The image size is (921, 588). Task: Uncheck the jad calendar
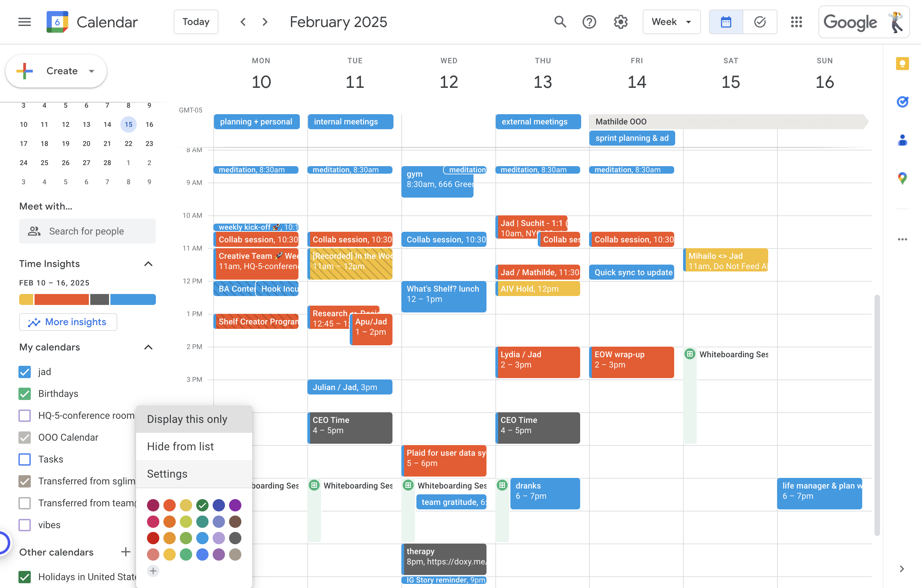(25, 372)
